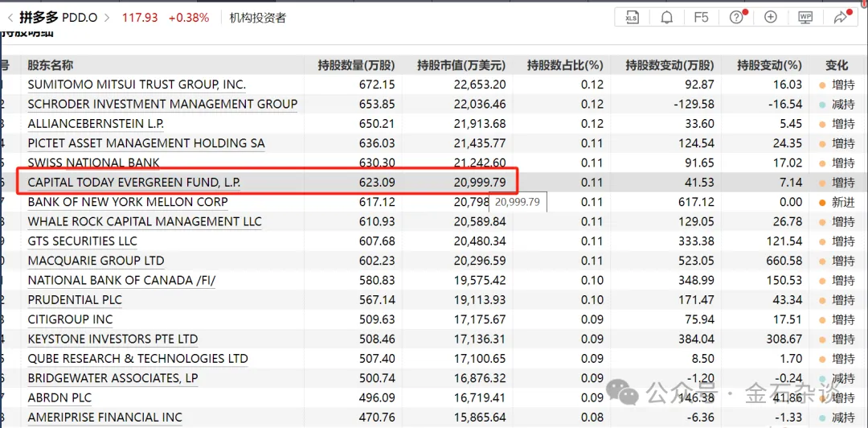Open KEYSTONE INVESTORS PTE LTD link

113,339
